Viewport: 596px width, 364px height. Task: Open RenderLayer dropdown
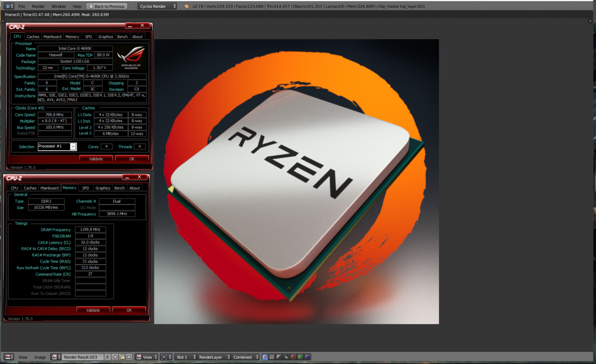(214, 357)
